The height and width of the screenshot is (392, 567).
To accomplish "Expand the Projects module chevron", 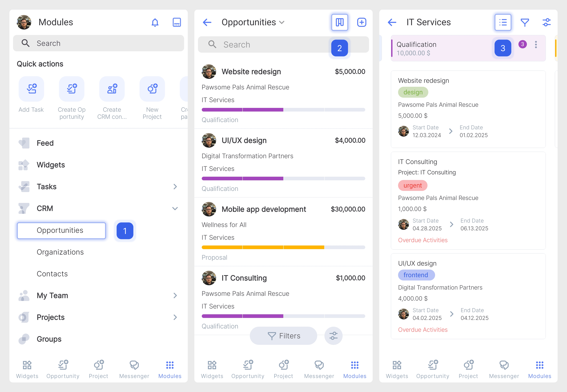I will tap(175, 317).
